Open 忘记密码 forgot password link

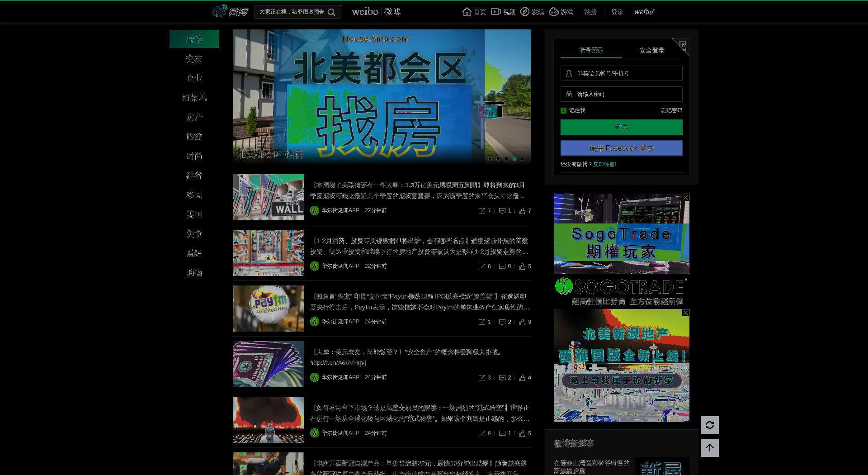pos(671,110)
